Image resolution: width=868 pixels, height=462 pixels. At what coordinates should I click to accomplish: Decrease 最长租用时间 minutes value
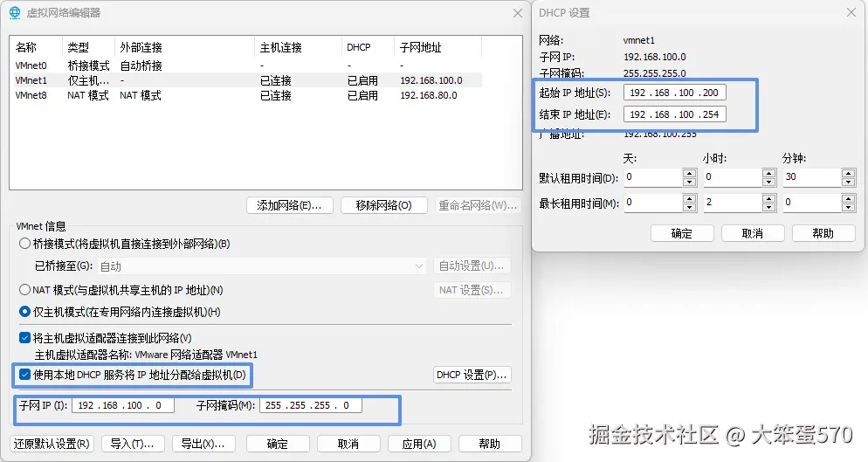pos(848,207)
